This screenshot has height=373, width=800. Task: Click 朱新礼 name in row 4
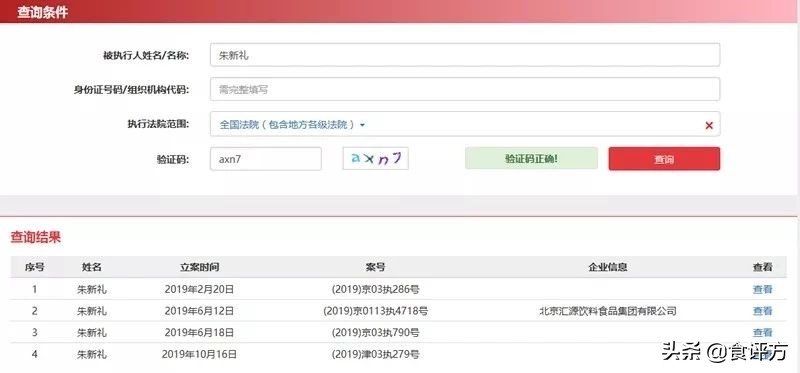point(92,354)
